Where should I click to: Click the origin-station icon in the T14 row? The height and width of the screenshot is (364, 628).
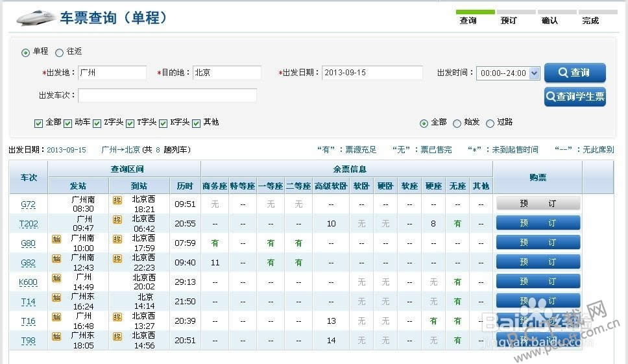(56, 297)
